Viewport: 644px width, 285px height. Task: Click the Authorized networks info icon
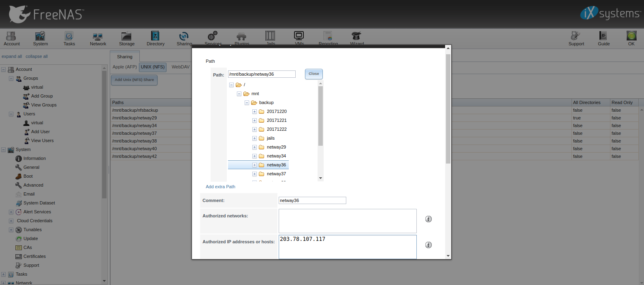coord(428,219)
